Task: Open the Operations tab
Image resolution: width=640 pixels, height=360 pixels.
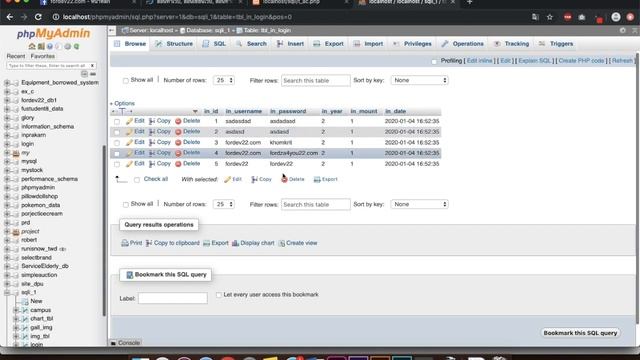Action: tap(463, 44)
